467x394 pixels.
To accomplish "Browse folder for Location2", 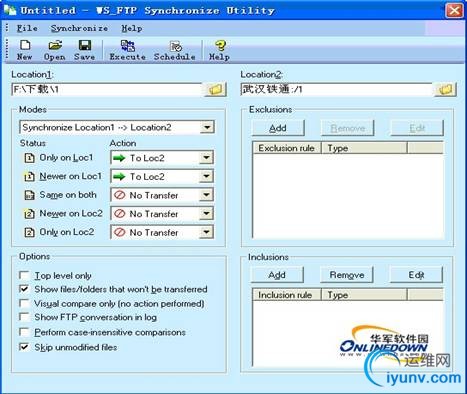I will [445, 89].
